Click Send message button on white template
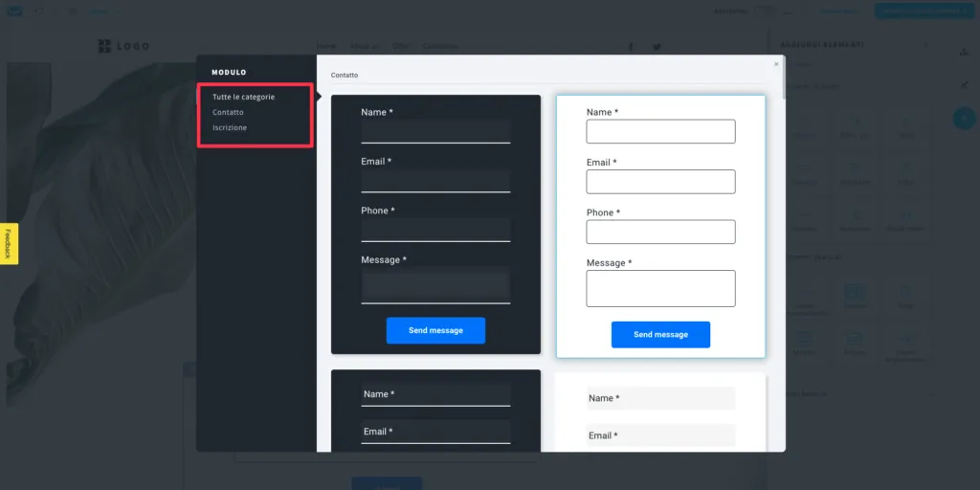The height and width of the screenshot is (490, 980). coord(660,335)
